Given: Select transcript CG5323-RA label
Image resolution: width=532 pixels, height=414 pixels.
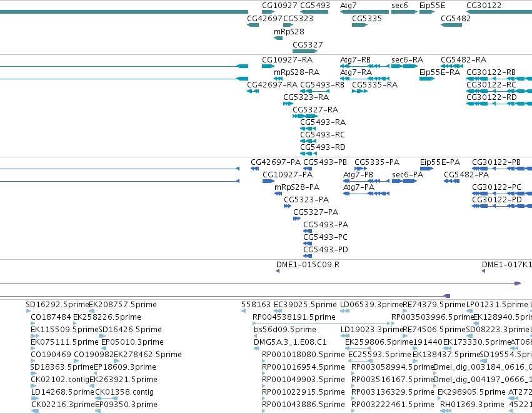Looking at the screenshot, I should 306,97.
